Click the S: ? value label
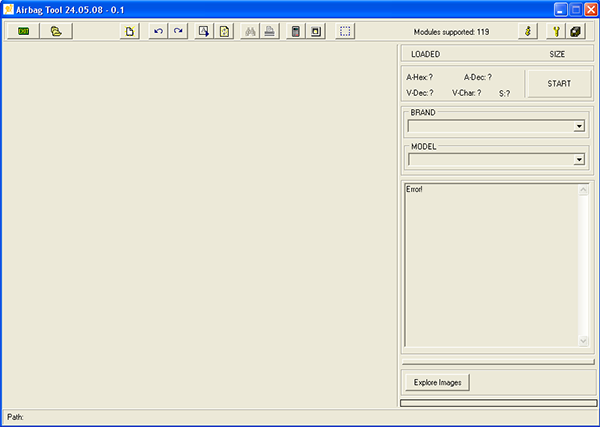This screenshot has width=600, height=427. point(504,93)
